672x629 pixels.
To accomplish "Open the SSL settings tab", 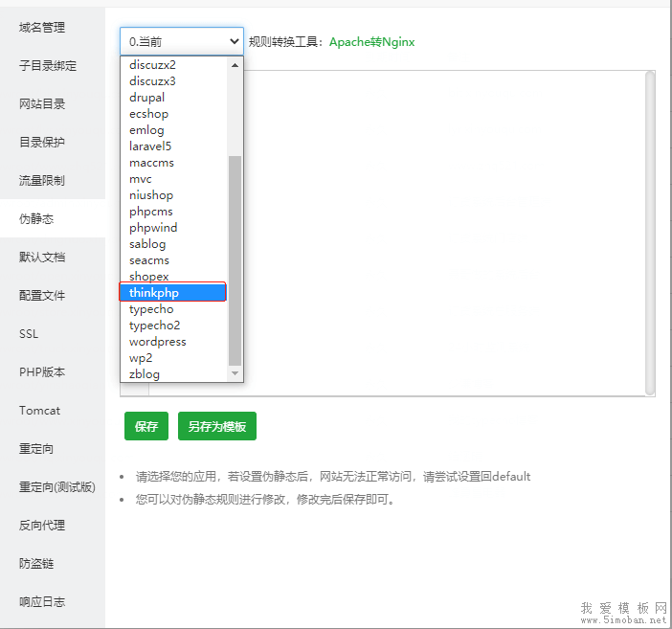I will click(29, 334).
